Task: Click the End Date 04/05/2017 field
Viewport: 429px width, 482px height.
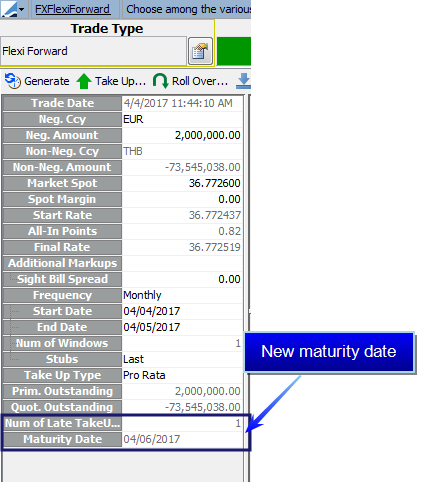Action: pos(182,327)
